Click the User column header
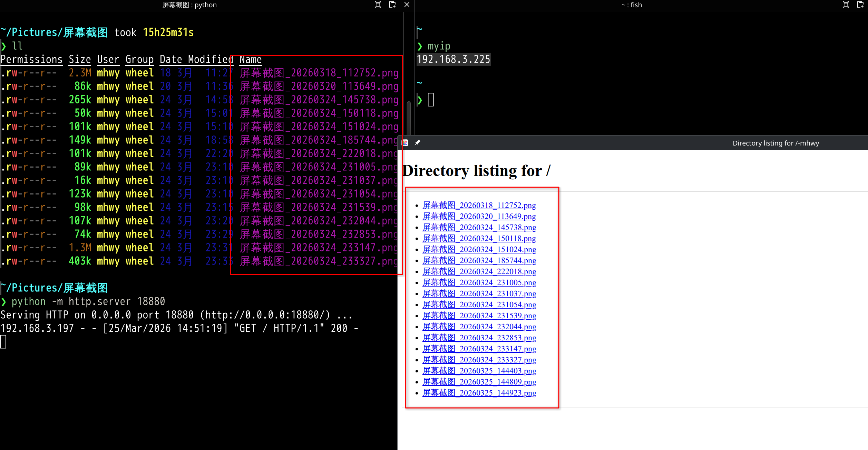 coord(108,60)
